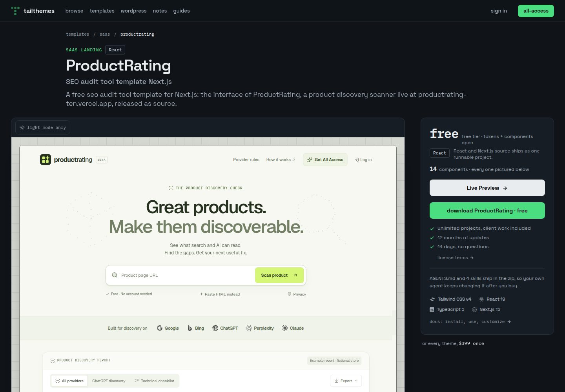565x392 pixels.
Task: Click the Live Preview button
Action: point(487,188)
